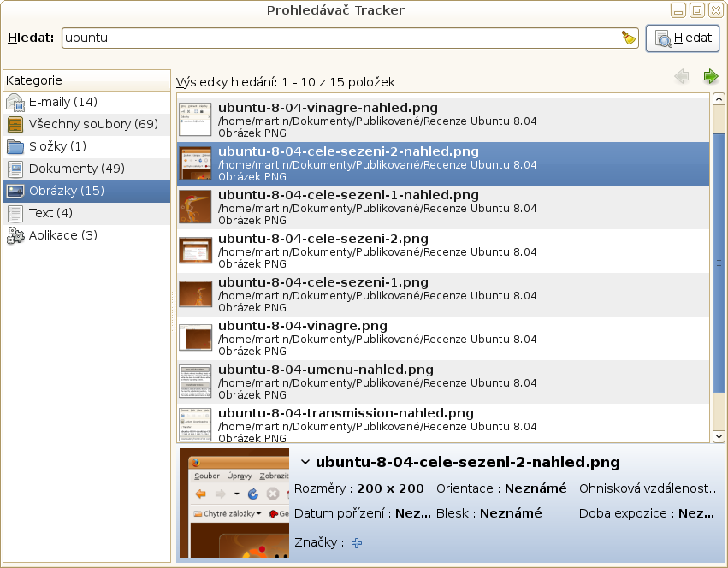Select the Všechny soubory (69) category
The image size is (728, 568).
(86, 124)
